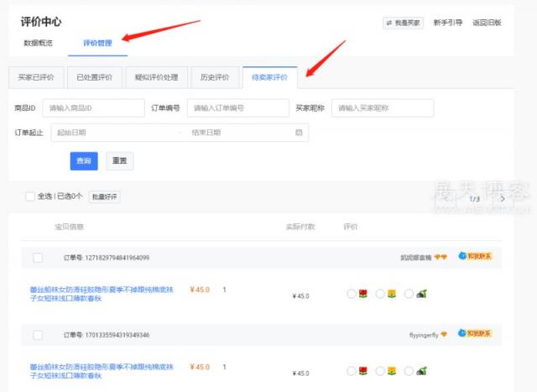The width and height of the screenshot is (537, 392).
Task: Tick the 全选 checkbox
Action: point(30,196)
